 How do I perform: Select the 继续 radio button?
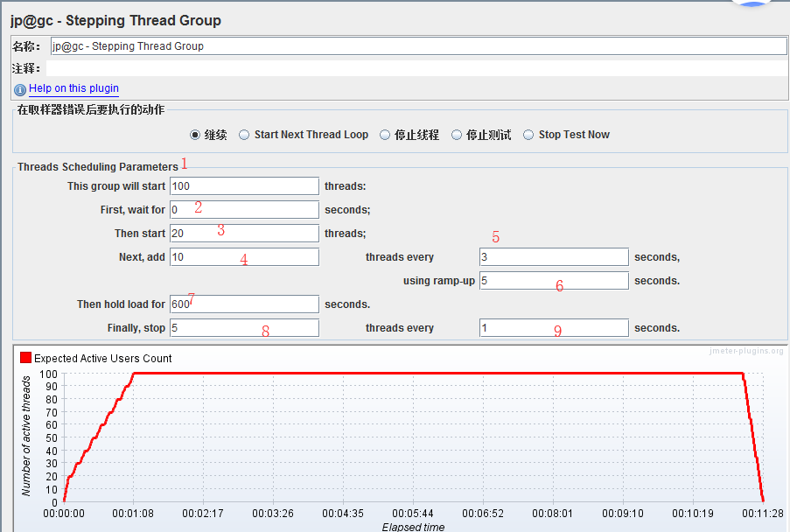pyautogui.click(x=195, y=135)
